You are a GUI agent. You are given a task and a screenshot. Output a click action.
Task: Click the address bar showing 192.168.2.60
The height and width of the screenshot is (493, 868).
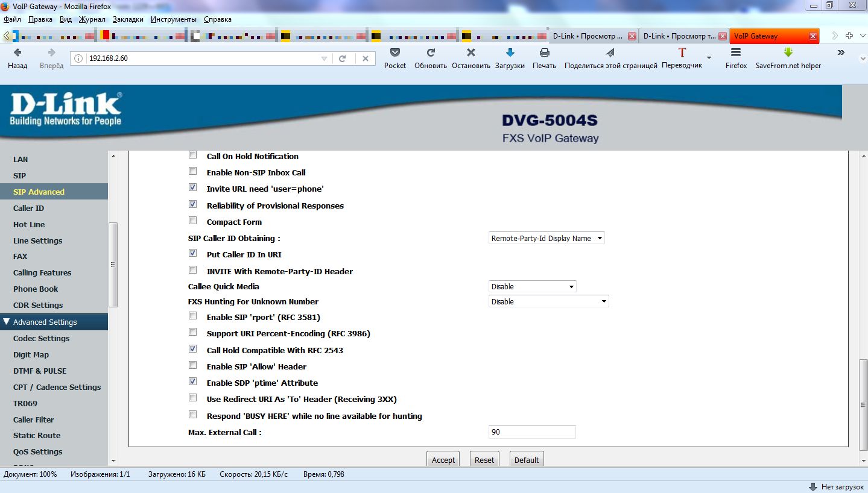tap(201, 58)
